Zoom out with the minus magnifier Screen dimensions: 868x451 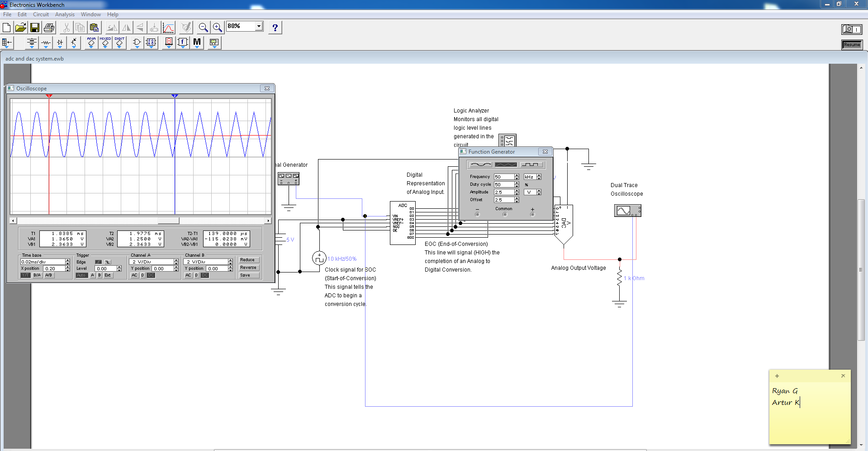tap(203, 28)
